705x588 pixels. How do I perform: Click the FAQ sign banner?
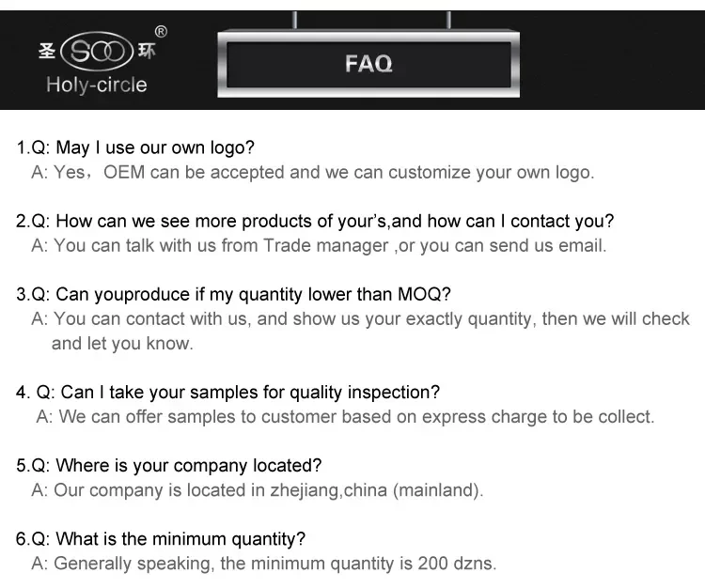point(368,64)
